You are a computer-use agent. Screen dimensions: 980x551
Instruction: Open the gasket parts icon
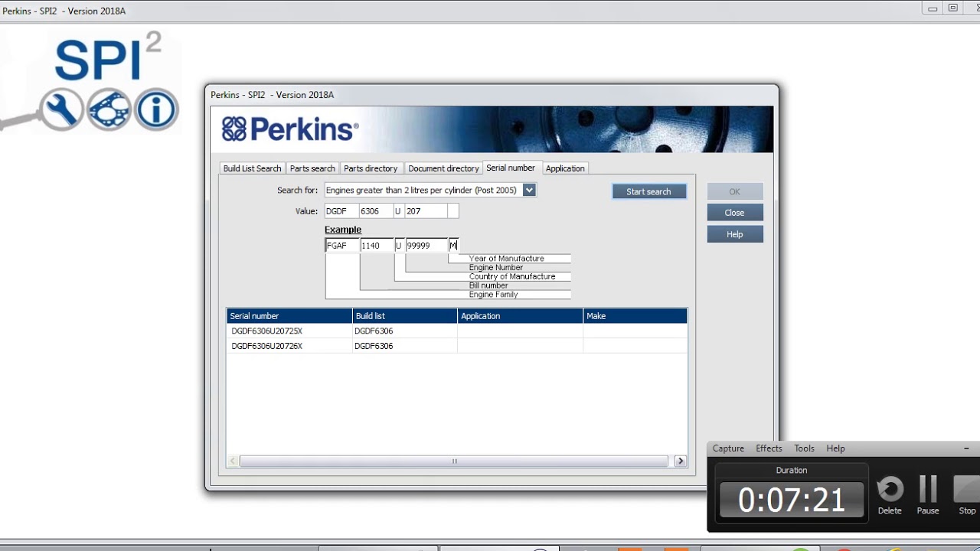tap(109, 109)
